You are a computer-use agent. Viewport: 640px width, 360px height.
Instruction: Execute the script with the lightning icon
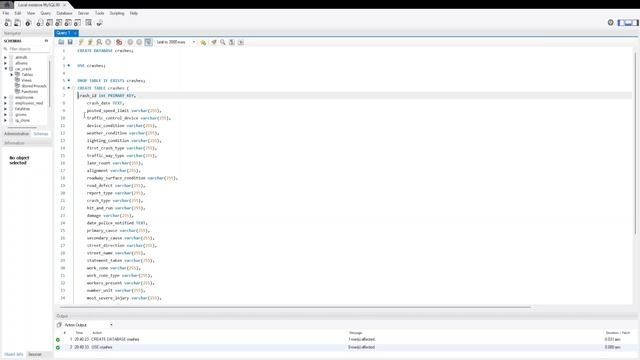pos(81,42)
